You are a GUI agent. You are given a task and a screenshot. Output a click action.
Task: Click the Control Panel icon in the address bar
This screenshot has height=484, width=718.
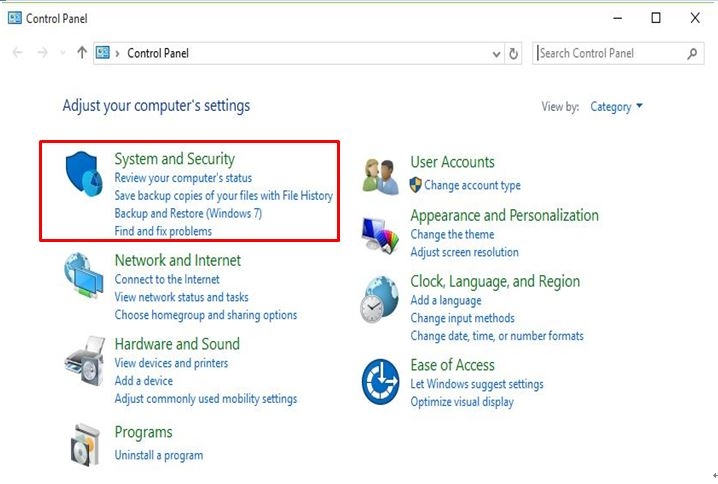click(x=103, y=53)
